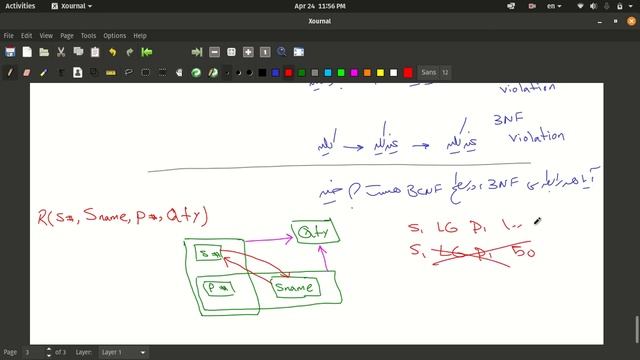The image size is (640, 360).
Task: Select the Eraser tool
Action: (27, 73)
